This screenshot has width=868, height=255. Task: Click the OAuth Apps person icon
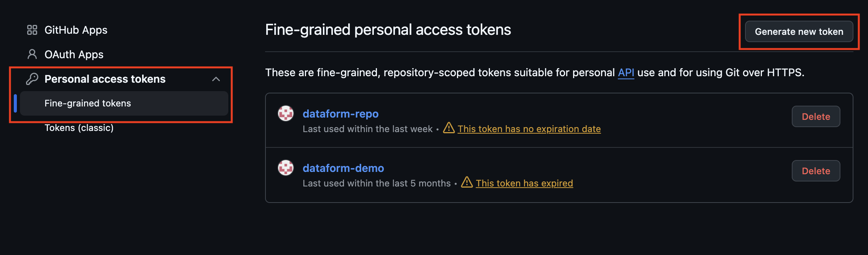[32, 54]
